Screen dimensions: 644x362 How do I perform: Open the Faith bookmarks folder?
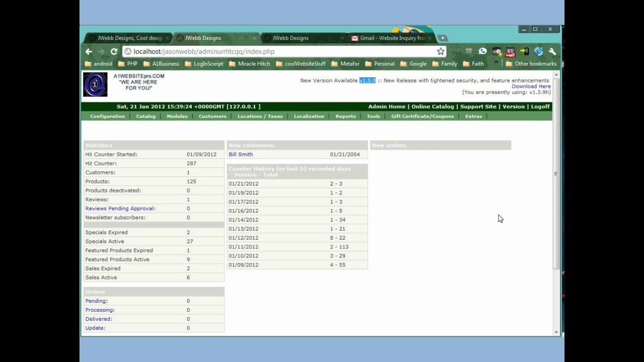473,64
